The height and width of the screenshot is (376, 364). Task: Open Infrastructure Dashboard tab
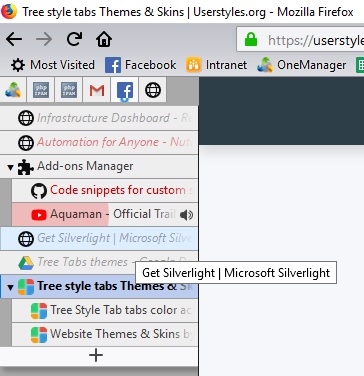coord(99,118)
